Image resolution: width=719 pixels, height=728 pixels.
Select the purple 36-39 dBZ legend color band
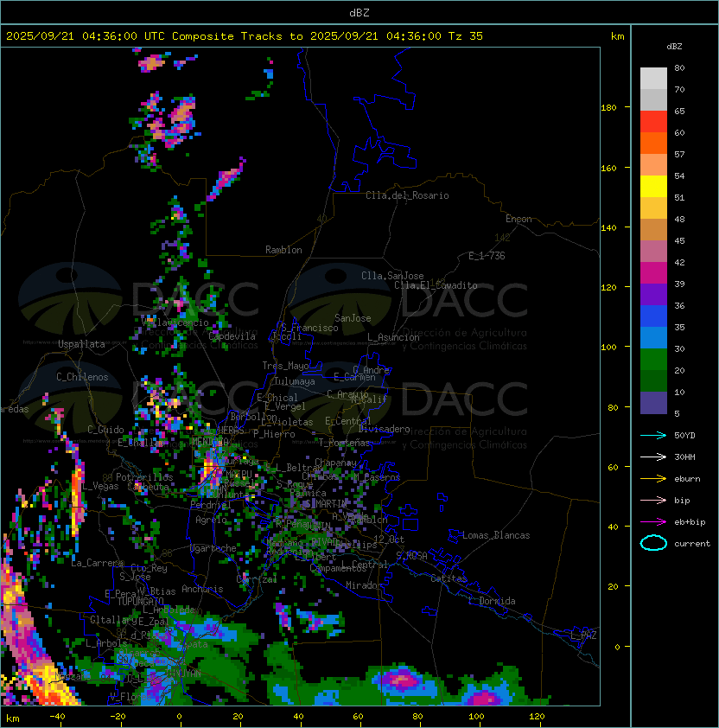[653, 295]
